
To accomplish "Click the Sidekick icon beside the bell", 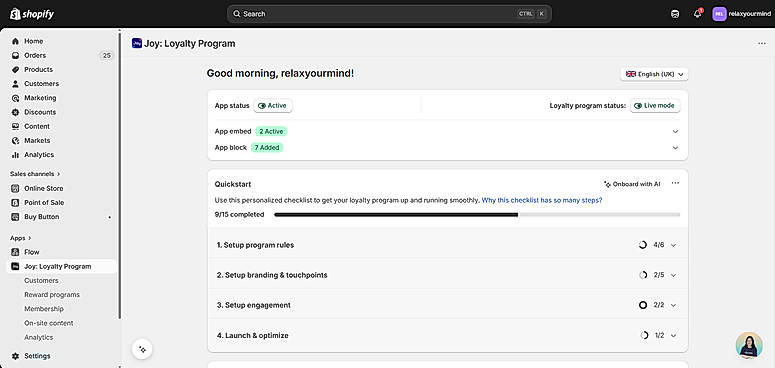I will pos(675,14).
